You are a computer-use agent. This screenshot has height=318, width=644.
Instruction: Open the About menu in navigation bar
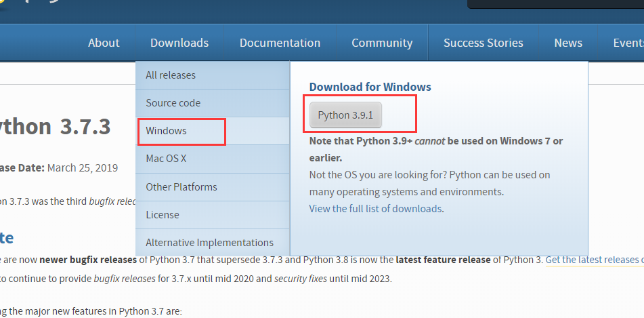[104, 43]
